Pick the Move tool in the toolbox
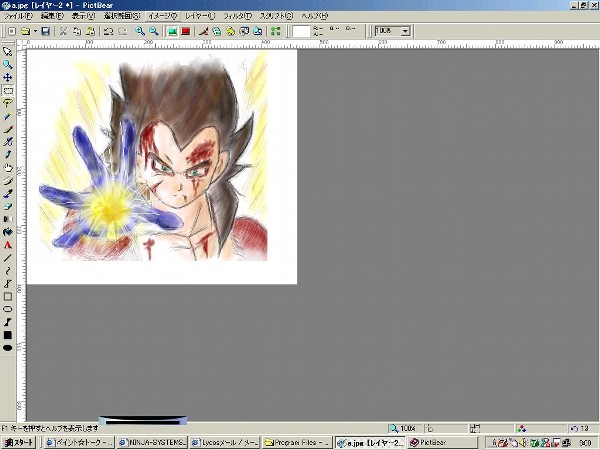 pos(8,76)
